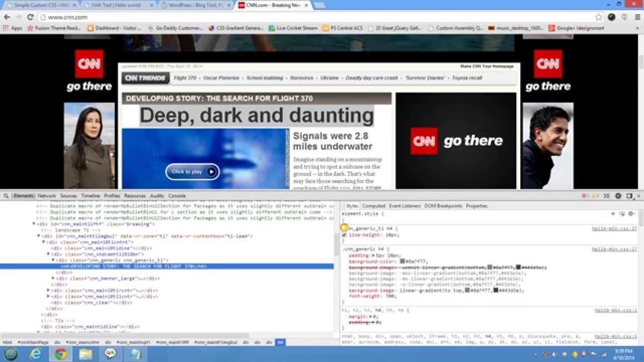Open DevTools search magnifier icon
Screen dimensions: 644x362
tap(5, 196)
